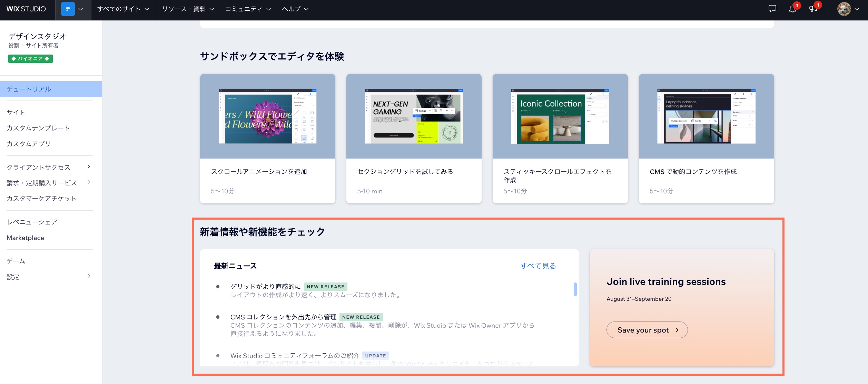The height and width of the screenshot is (384, 868).
Task: Click the Join live training sessions heading
Action: (x=666, y=282)
